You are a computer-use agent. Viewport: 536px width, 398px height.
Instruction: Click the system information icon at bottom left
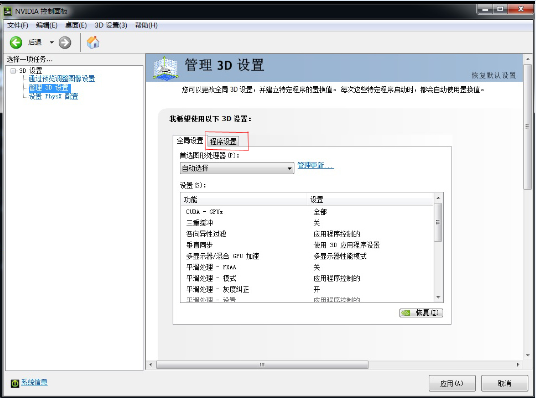click(x=14, y=383)
